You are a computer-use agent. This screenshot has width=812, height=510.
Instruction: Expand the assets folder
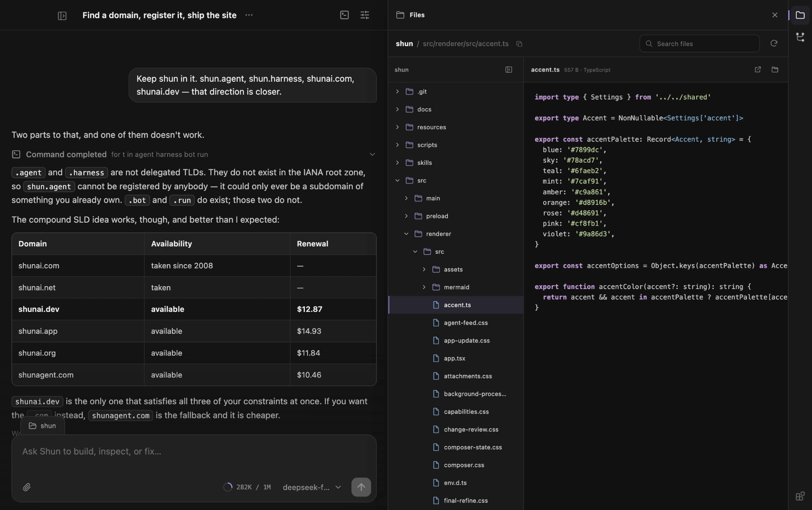456,269
